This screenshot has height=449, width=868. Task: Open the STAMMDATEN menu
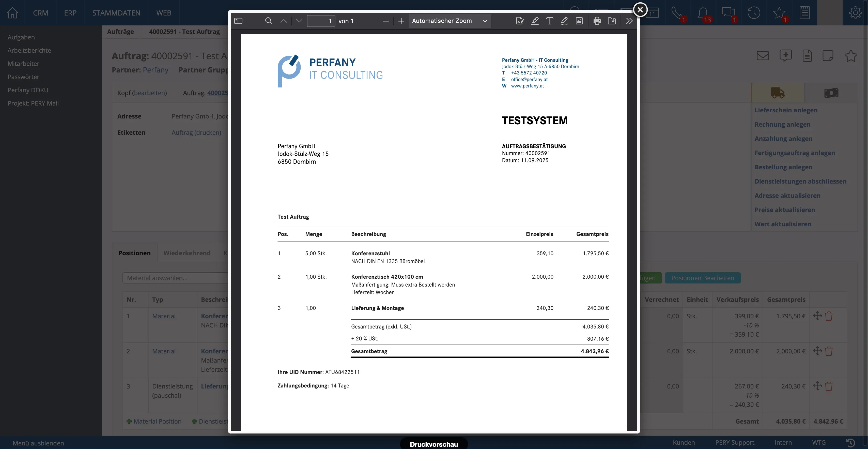pyautogui.click(x=116, y=13)
